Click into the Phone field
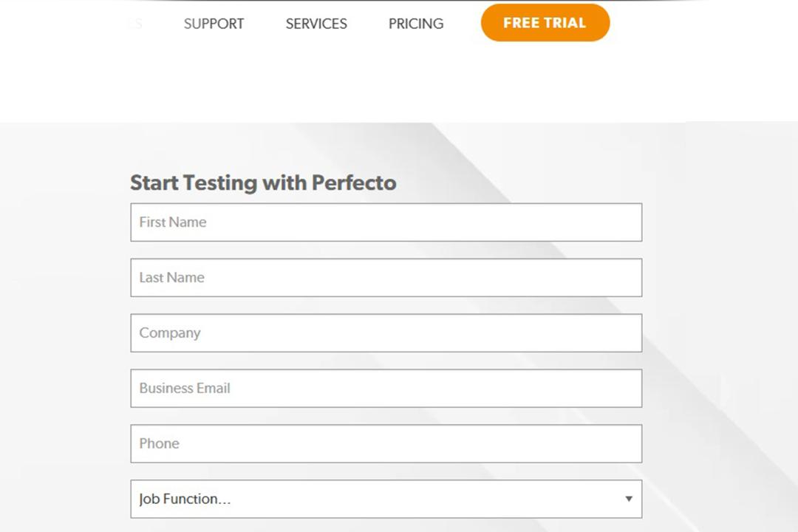This screenshot has width=798, height=532. 386,443
